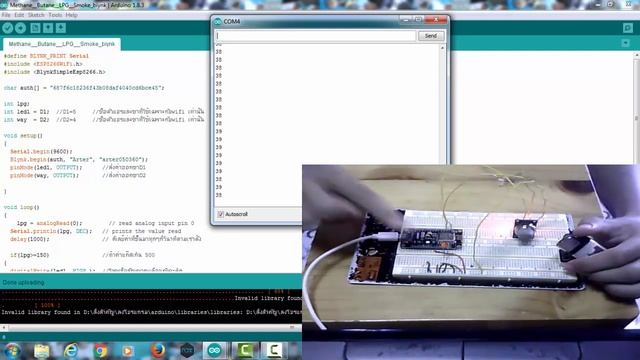Create a new sketch with toolbar icon

tap(35, 28)
